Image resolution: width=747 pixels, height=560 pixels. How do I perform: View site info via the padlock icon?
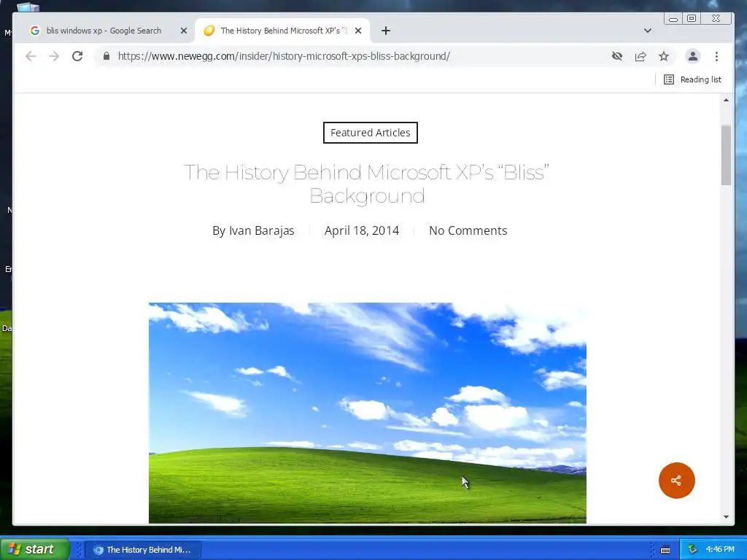107,56
